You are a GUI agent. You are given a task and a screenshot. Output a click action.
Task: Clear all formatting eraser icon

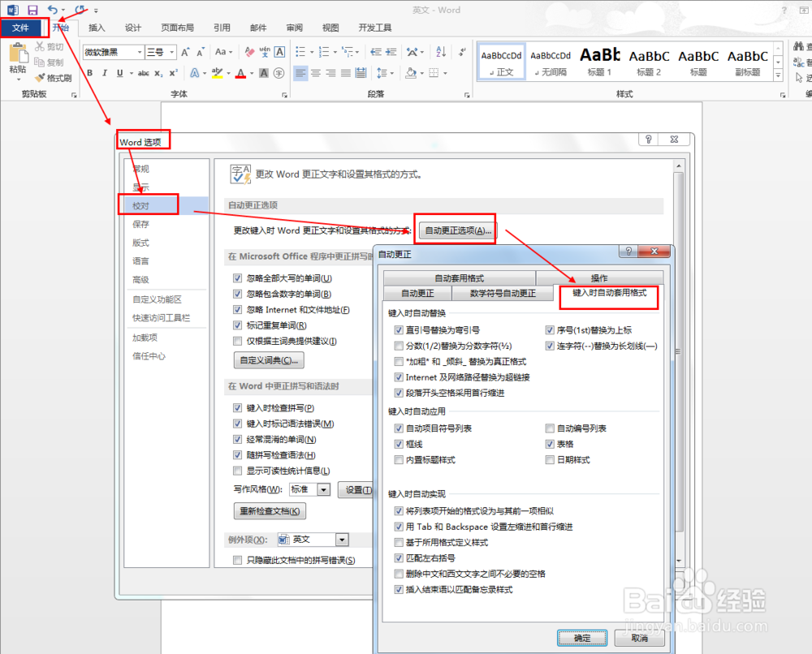pos(249,52)
